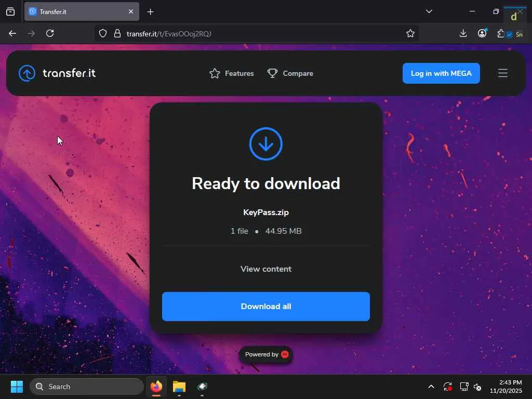Viewport: 532px width, 399px height.
Task: Open File Explorer from the taskbar
Action: [x=179, y=387]
